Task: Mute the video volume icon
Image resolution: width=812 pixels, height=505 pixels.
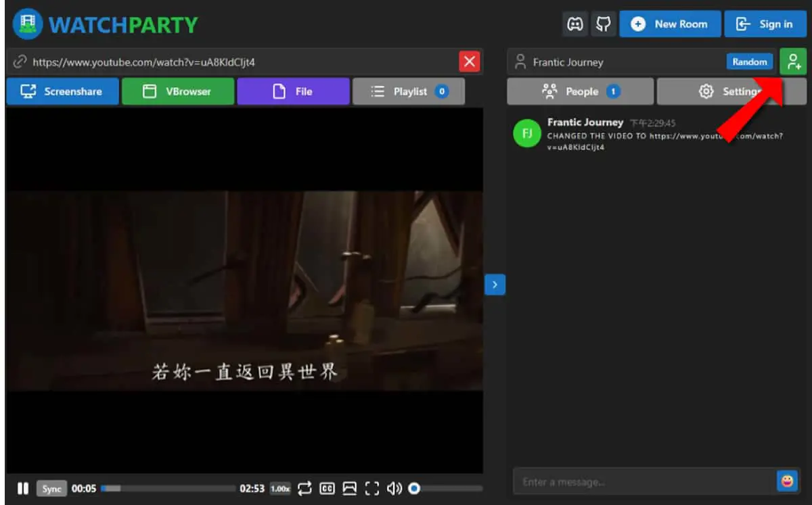Action: (394, 488)
